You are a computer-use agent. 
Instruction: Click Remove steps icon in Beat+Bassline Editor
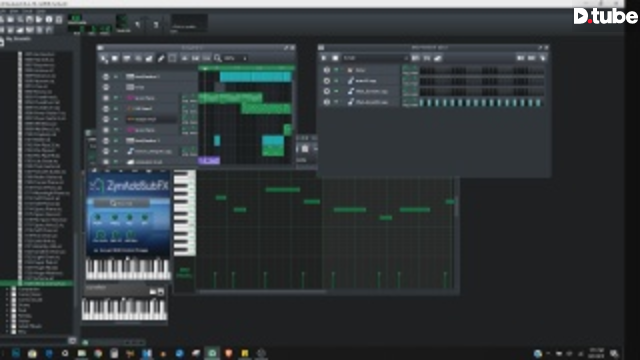click(x=520, y=58)
